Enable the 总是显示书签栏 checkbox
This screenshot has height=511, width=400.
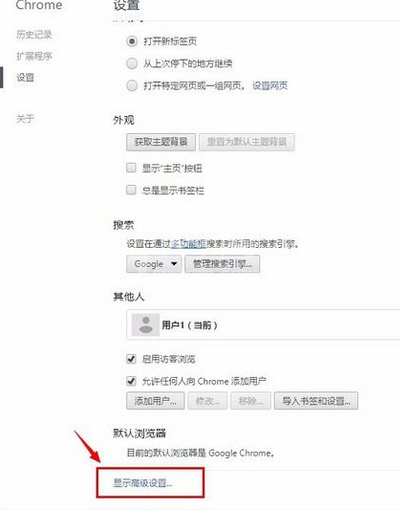(131, 190)
